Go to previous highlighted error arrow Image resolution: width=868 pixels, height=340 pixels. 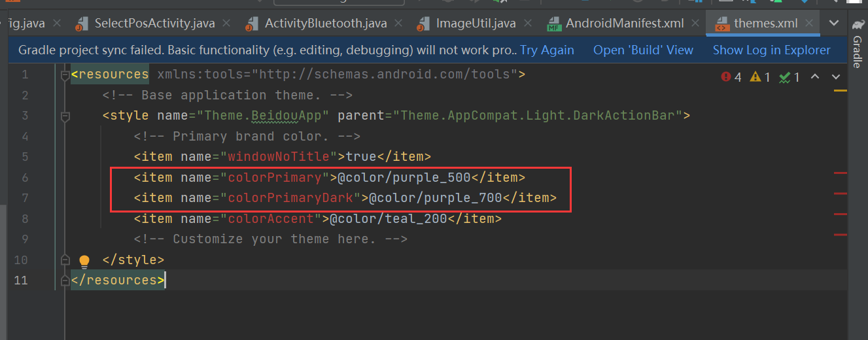click(x=815, y=77)
